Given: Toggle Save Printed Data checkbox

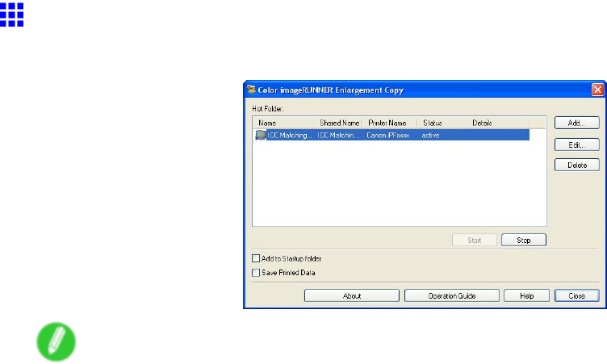Looking at the screenshot, I should pyautogui.click(x=256, y=273).
